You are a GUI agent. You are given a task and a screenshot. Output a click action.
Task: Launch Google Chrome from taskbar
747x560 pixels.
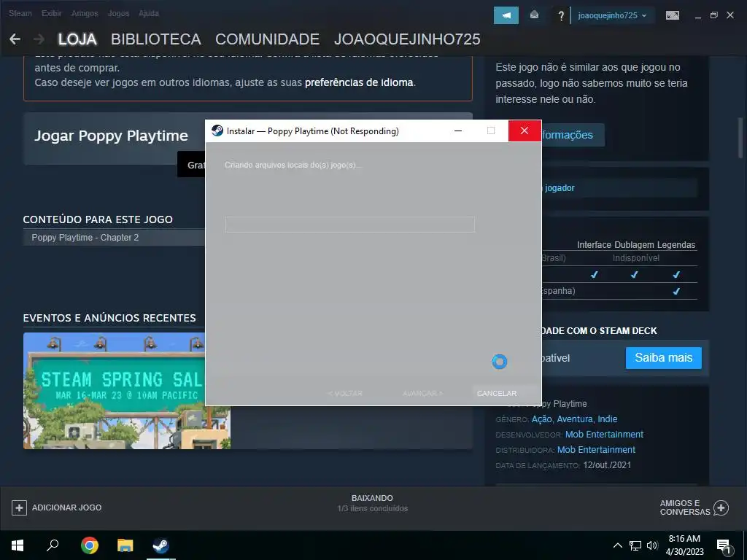(90, 545)
